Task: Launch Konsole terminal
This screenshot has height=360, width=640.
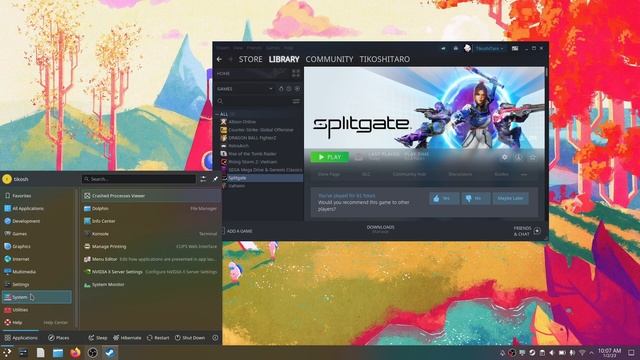Action: click(x=151, y=234)
